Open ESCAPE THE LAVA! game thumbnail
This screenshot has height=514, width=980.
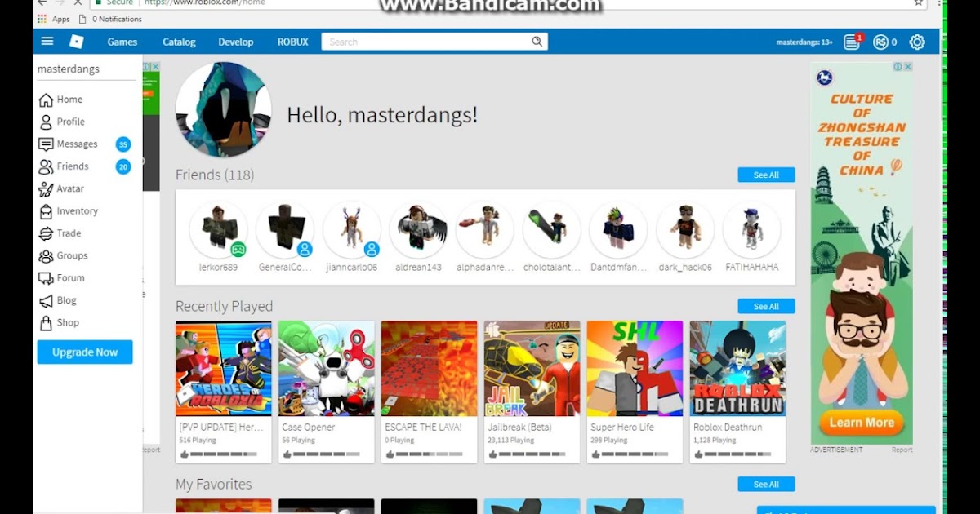[x=430, y=369]
